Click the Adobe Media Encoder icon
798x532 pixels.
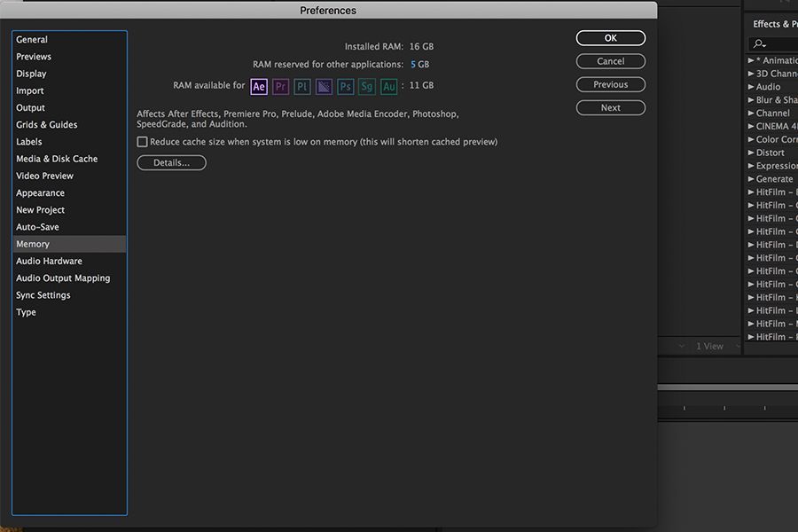pos(323,86)
